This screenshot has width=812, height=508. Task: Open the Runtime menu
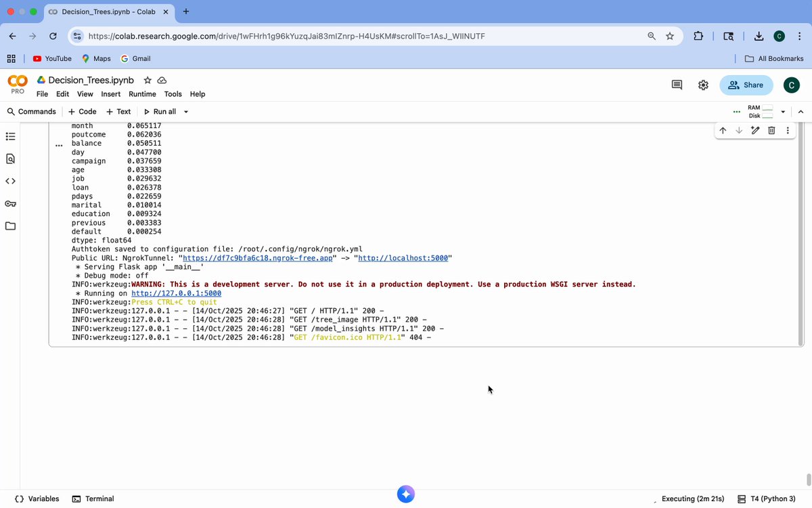point(142,94)
